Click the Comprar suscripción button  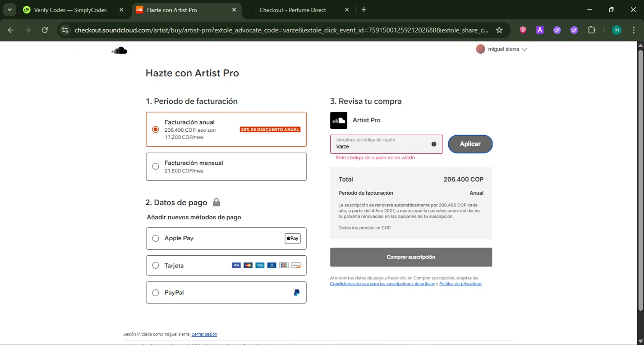click(411, 257)
